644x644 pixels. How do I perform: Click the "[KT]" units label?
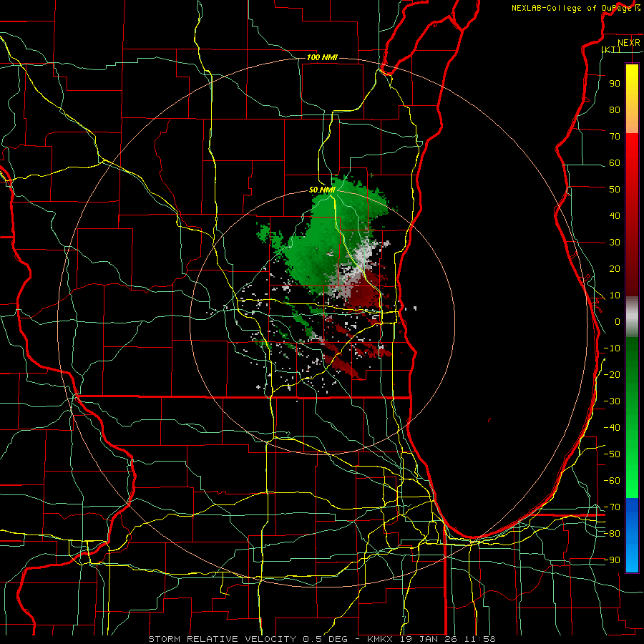coord(611,49)
